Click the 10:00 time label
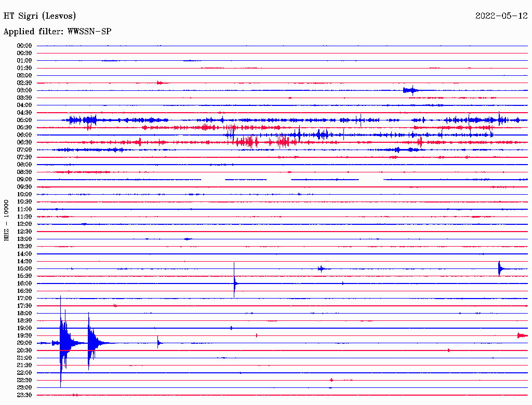Screen dimensions: 532x405 click(24, 194)
